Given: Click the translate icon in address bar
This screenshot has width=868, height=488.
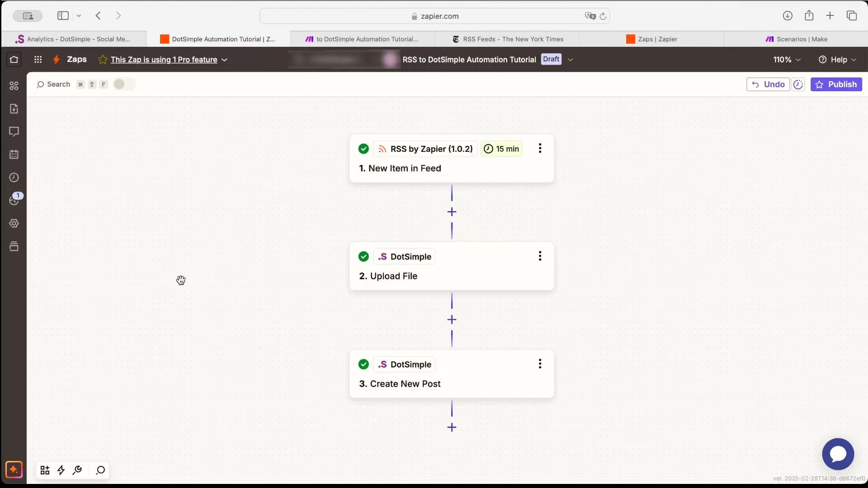Looking at the screenshot, I should point(590,16).
